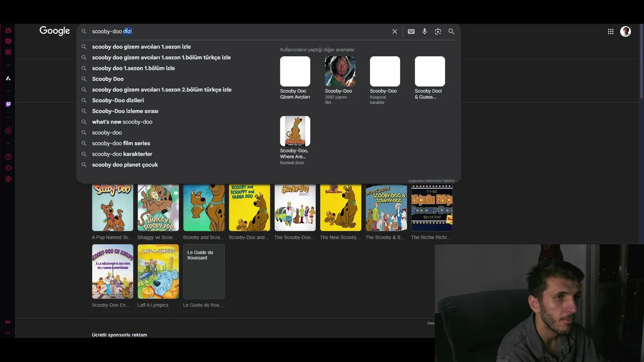Click the 'Ücretli sponsorlu reklam' label
This screenshot has width=644, height=362.
click(119, 335)
